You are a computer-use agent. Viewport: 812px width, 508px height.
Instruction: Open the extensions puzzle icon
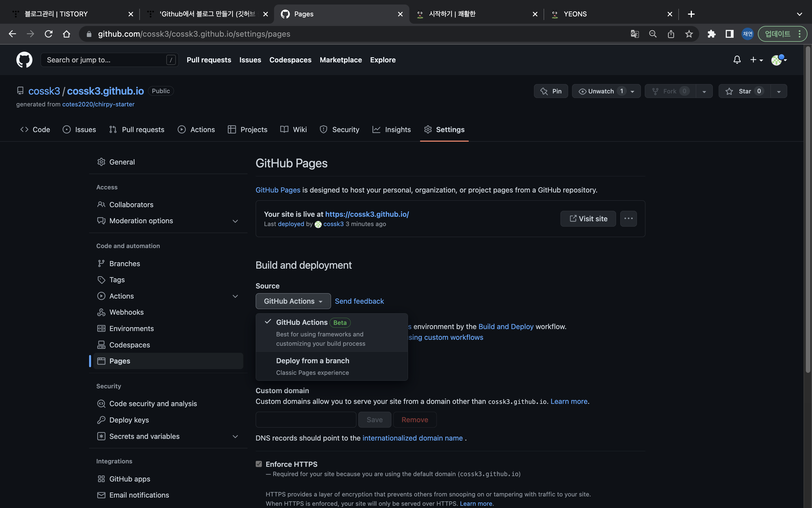pos(711,34)
